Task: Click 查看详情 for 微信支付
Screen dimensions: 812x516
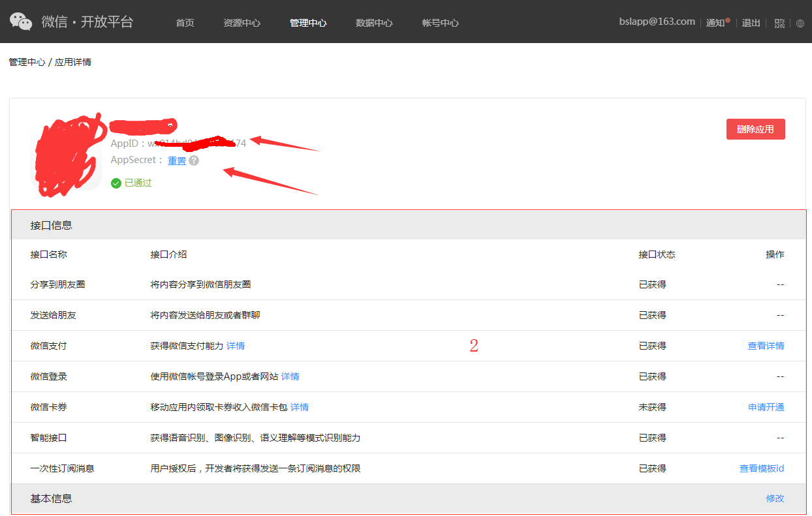Action: click(766, 346)
